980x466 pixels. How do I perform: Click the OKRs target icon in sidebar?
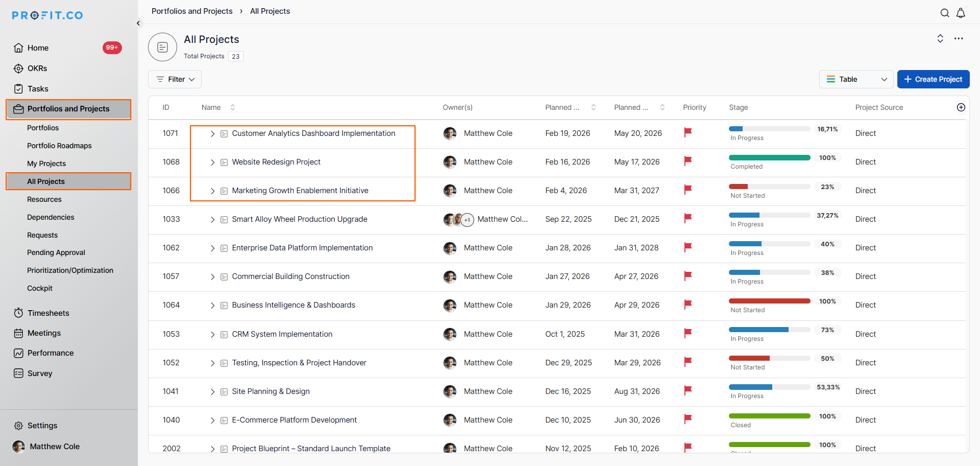(x=19, y=68)
